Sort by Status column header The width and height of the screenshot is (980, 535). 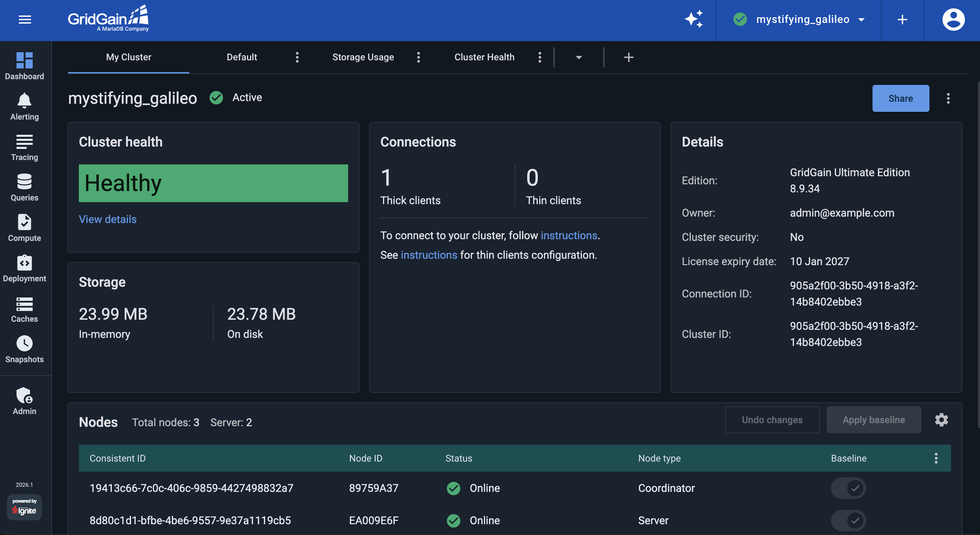pyautogui.click(x=458, y=458)
